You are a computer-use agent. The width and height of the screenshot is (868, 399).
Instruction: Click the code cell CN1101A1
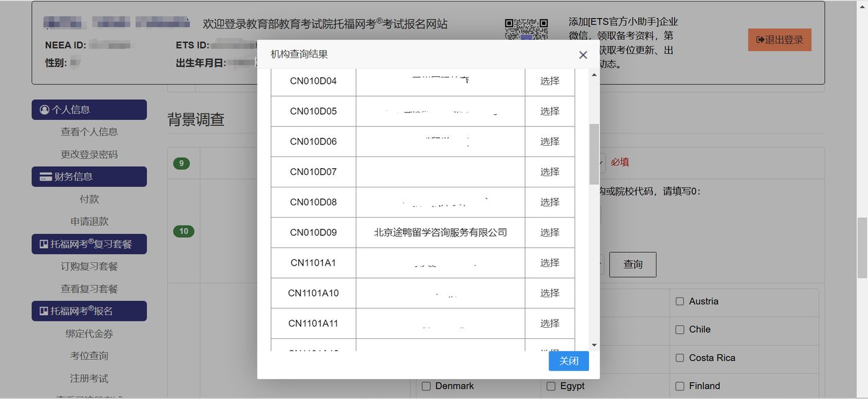pos(313,263)
